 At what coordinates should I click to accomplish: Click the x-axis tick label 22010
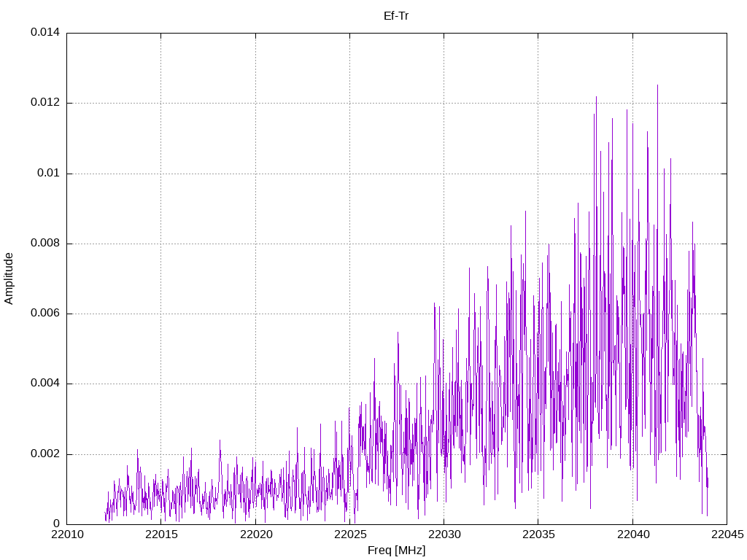(67, 534)
